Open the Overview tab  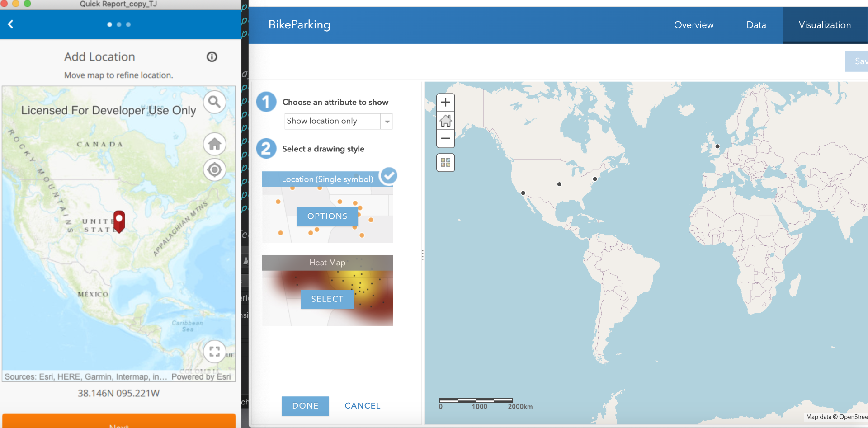[693, 25]
